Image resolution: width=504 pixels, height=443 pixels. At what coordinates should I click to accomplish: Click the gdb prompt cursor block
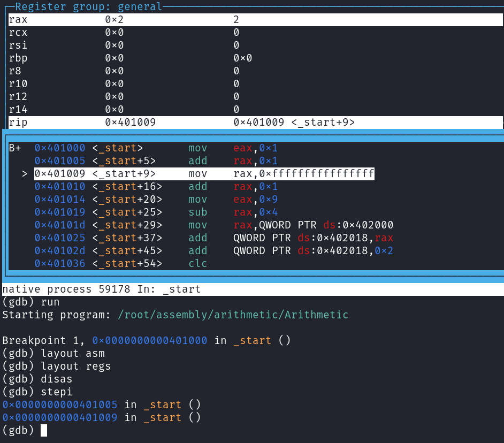pos(44,430)
